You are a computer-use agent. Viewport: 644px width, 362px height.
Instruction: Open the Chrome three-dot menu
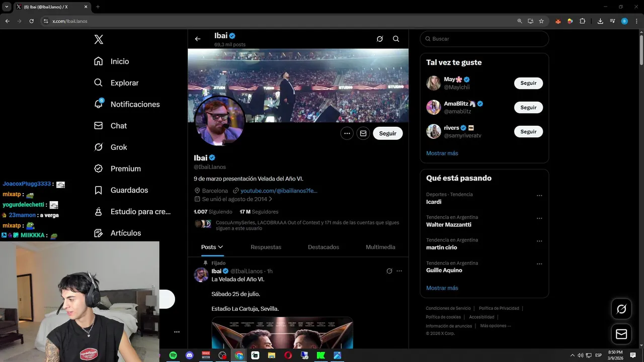click(x=636, y=21)
